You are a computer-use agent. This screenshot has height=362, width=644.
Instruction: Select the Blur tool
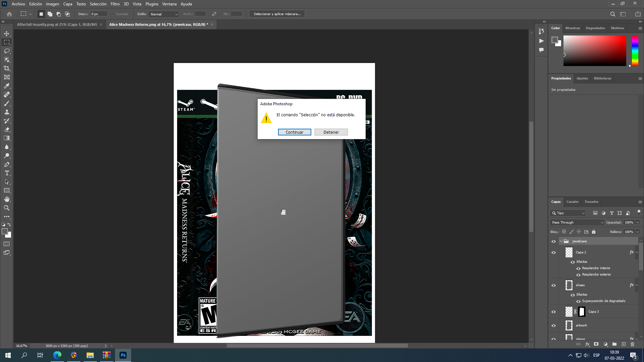(7, 147)
